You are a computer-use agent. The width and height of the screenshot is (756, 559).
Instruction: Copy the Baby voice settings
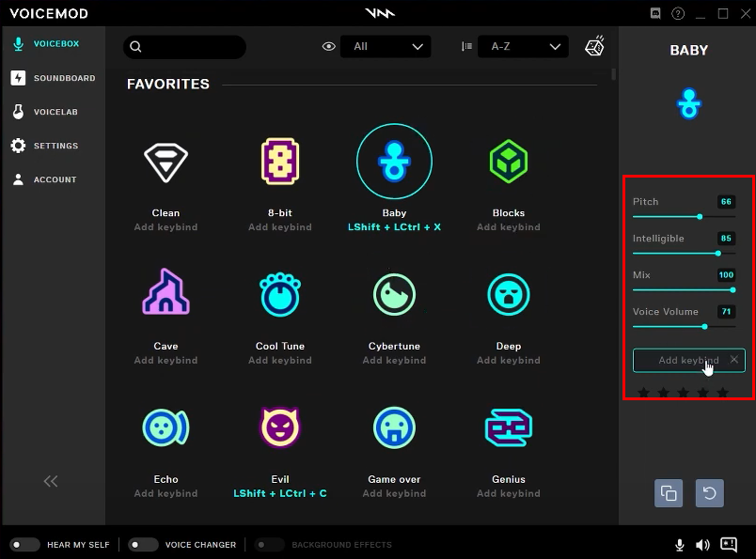pos(669,492)
